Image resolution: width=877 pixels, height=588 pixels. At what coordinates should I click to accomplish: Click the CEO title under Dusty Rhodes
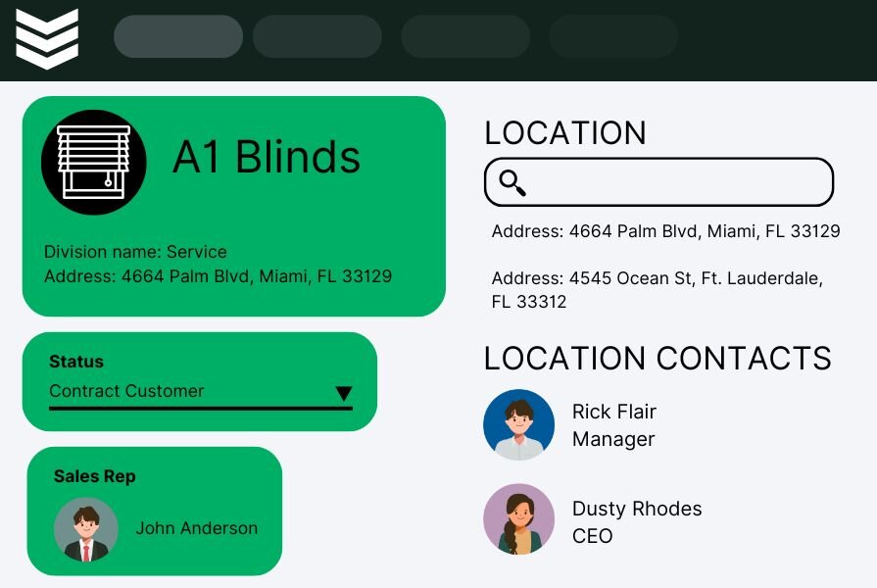(592, 536)
